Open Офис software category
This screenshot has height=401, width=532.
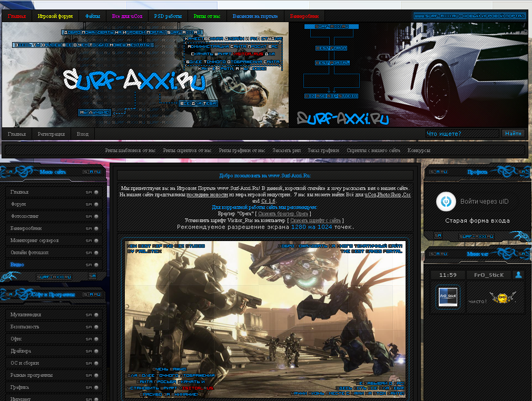(x=54, y=339)
